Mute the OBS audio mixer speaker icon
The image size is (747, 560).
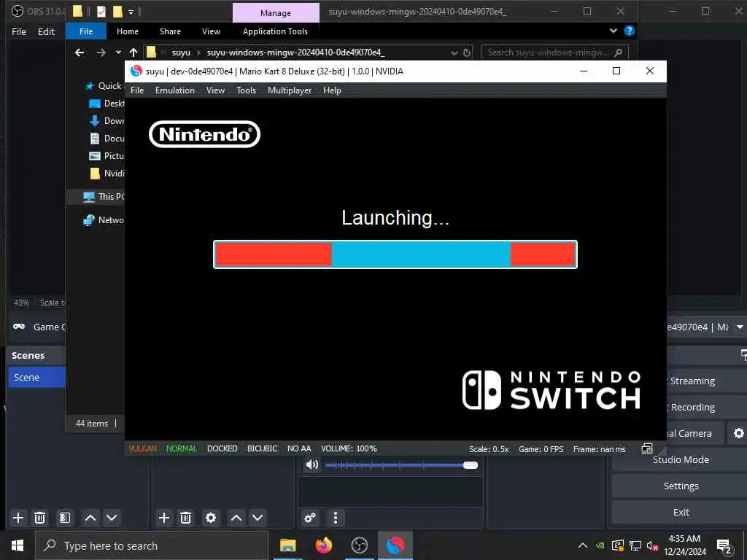312,464
